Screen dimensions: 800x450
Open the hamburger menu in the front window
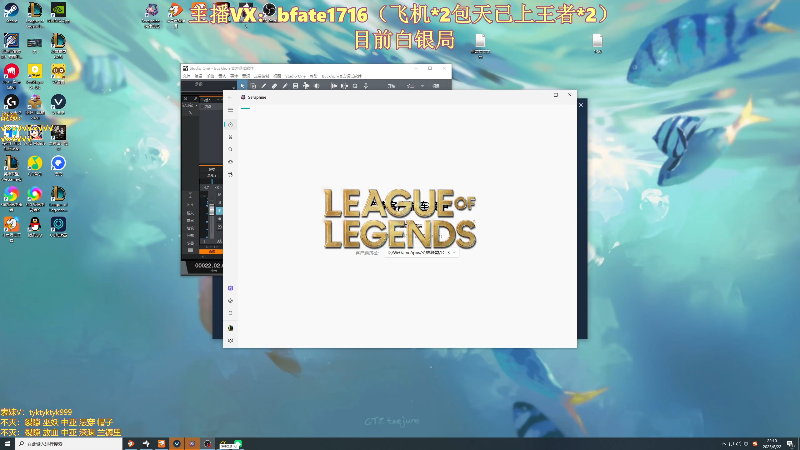[231, 110]
